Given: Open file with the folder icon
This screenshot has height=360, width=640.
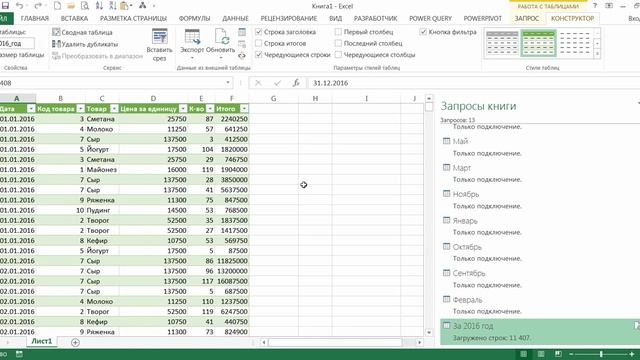Looking at the screenshot, I should [71, 6].
